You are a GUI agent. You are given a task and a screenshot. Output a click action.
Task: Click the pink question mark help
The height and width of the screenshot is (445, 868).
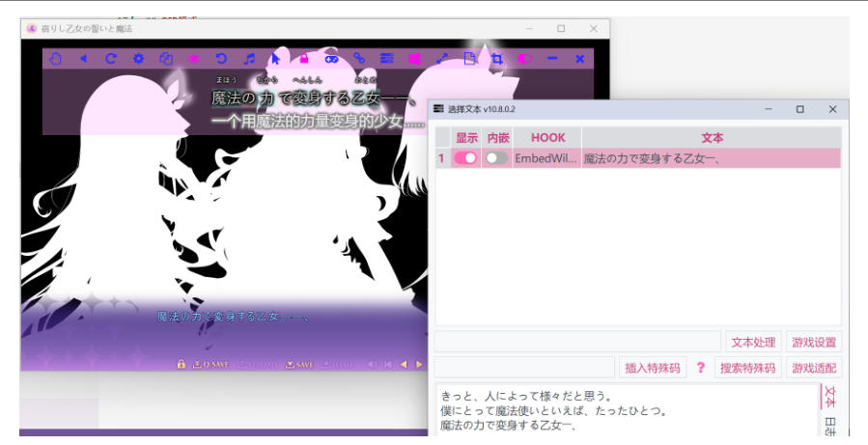[700, 368]
